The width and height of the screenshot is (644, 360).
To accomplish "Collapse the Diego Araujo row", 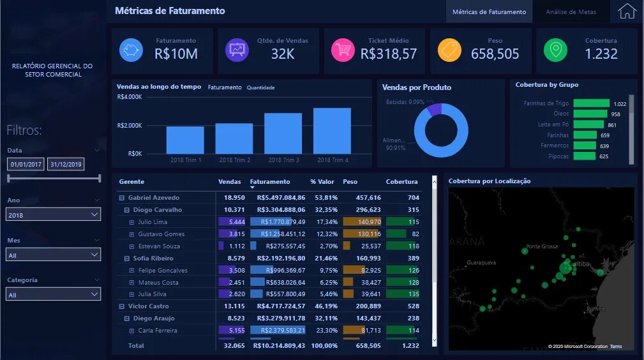I will (127, 319).
